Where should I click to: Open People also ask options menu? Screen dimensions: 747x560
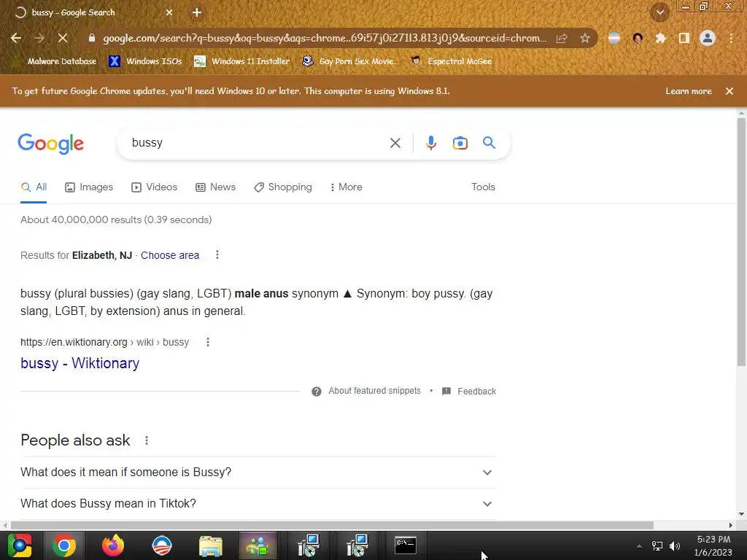tap(147, 440)
